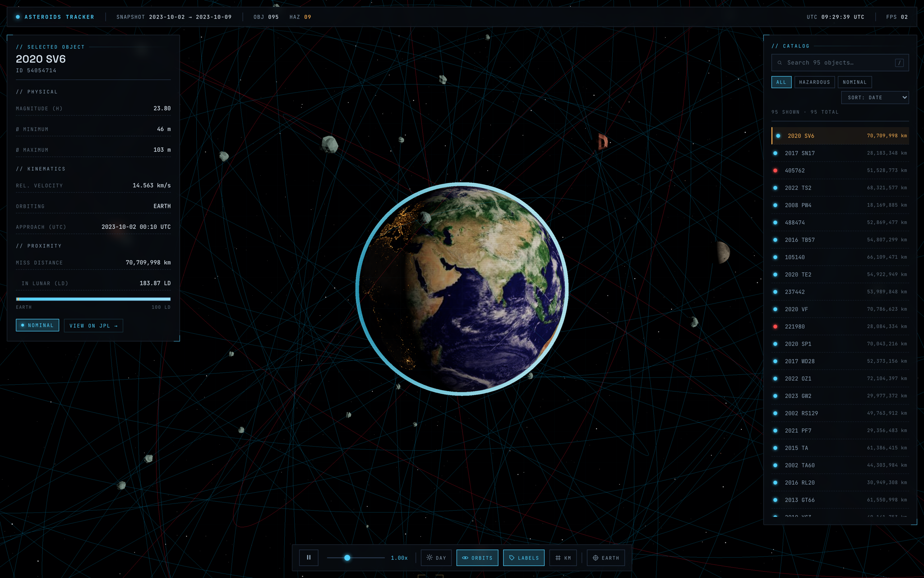This screenshot has width=924, height=578.
Task: Select 2021 PF7 in catalog
Action: click(840, 431)
